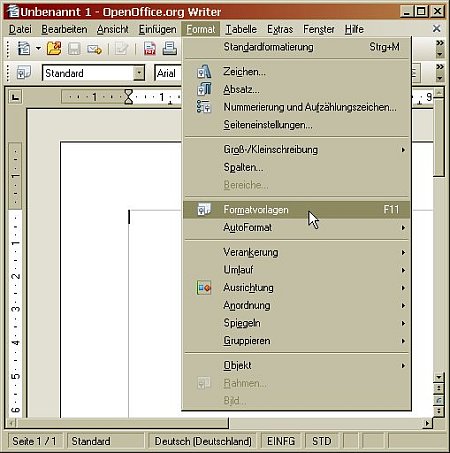The width and height of the screenshot is (450, 453).
Task: Click the numbering and bullets icon in menu
Action: click(x=204, y=107)
